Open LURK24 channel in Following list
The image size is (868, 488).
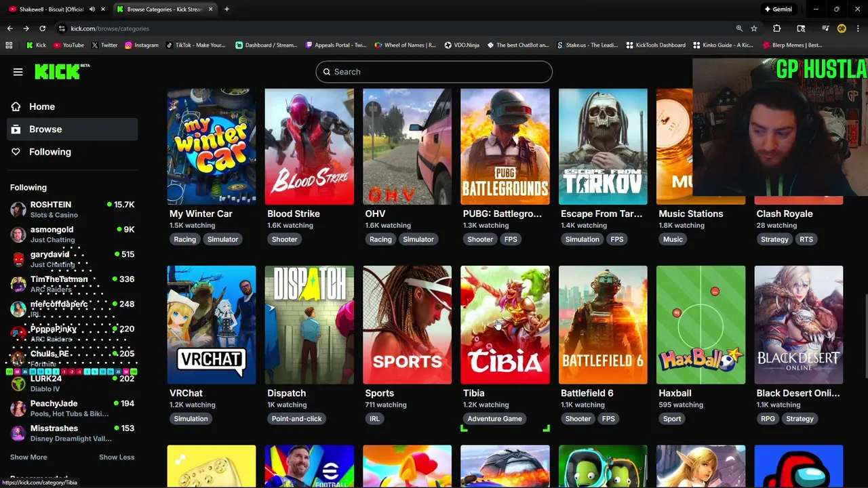72,384
